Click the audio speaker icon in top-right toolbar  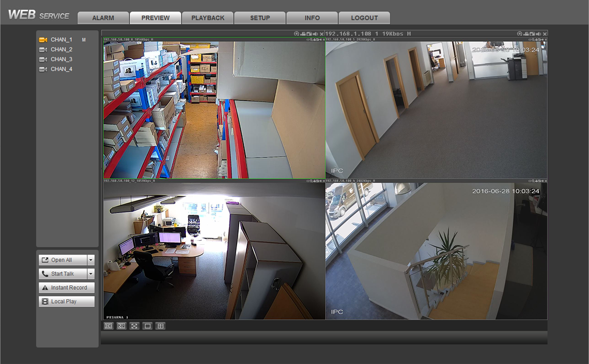538,34
